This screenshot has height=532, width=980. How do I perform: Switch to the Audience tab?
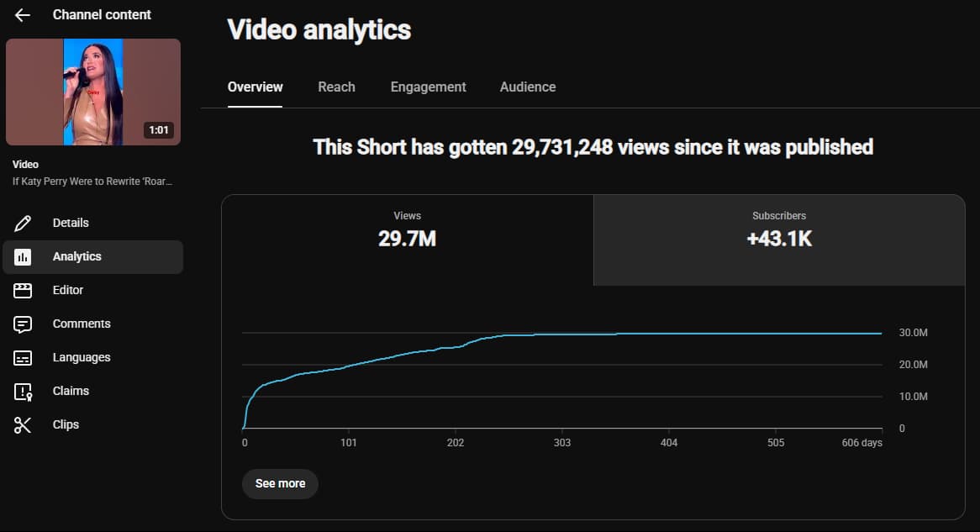click(x=528, y=87)
